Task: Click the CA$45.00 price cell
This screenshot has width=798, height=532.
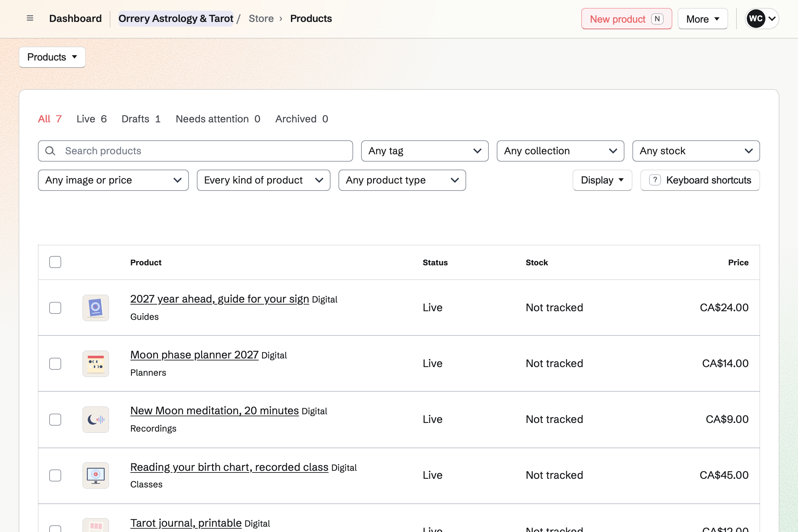Action: tap(724, 475)
